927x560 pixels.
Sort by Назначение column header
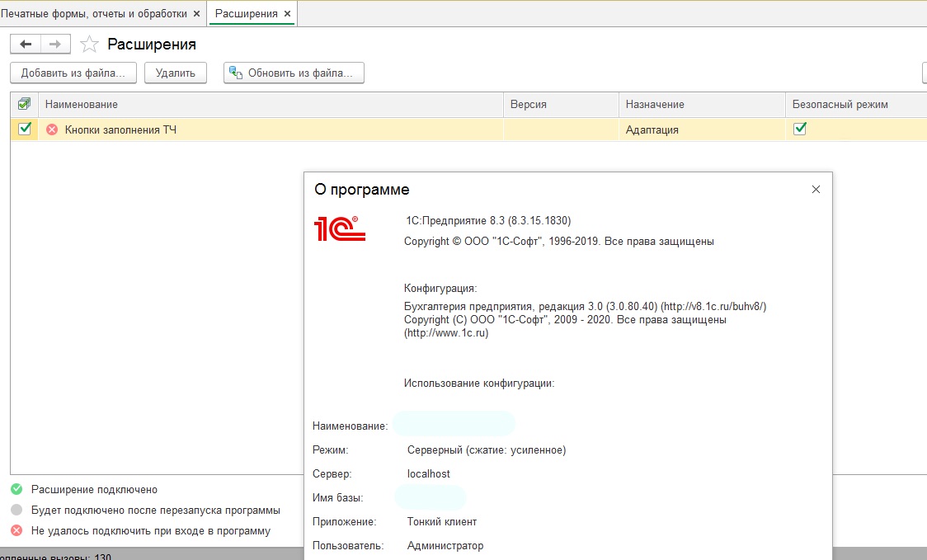(x=703, y=104)
